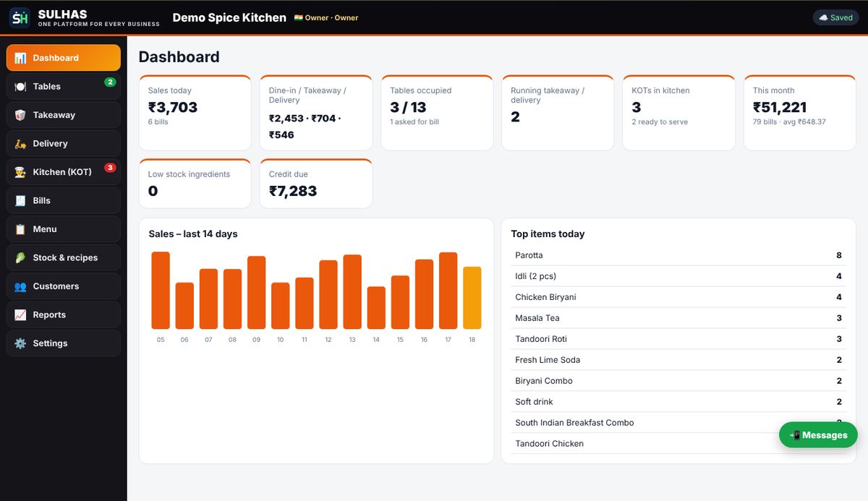Screen dimensions: 868x501
Task: Click the Stock leafy greens icon
Action: (20, 258)
